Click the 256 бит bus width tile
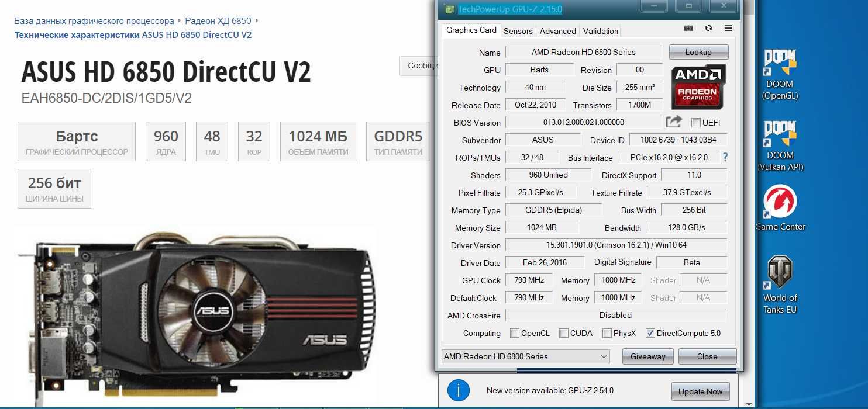Viewport: 868px width, 409px height. coord(54,189)
